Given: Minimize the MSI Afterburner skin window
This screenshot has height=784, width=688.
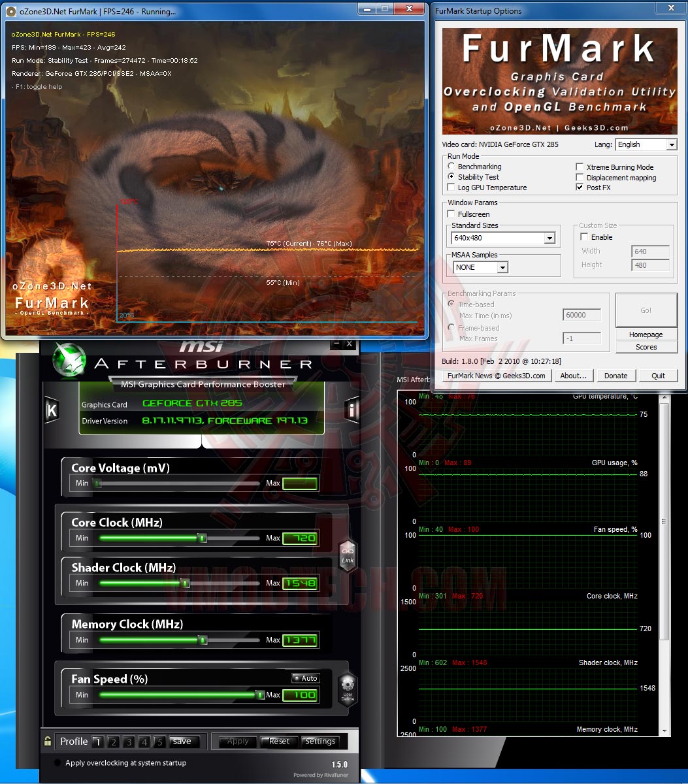Looking at the screenshot, I should click(337, 344).
